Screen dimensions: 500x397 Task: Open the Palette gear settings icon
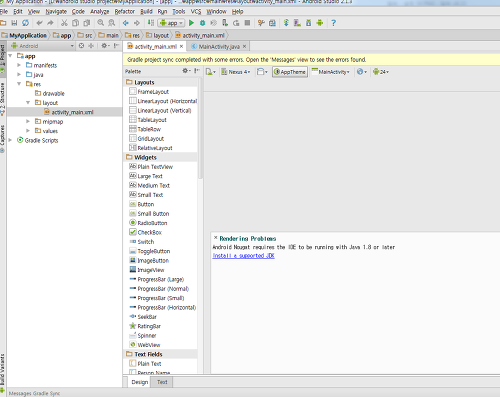pyautogui.click(x=186, y=71)
